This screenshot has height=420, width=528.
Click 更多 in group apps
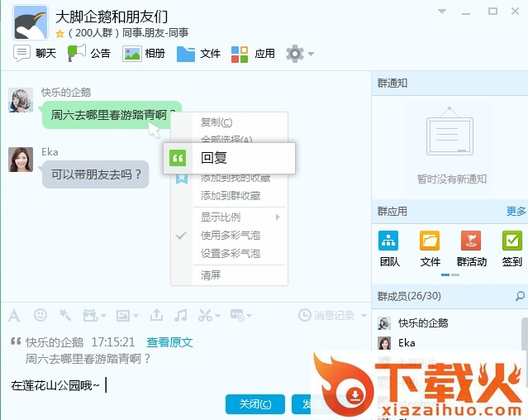tap(516, 212)
